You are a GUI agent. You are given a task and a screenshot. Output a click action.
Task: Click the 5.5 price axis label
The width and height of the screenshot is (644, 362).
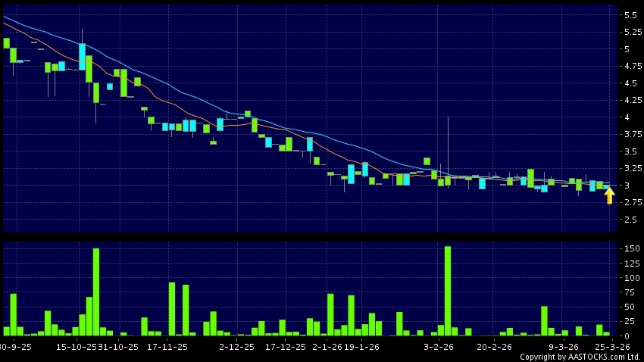[630, 15]
